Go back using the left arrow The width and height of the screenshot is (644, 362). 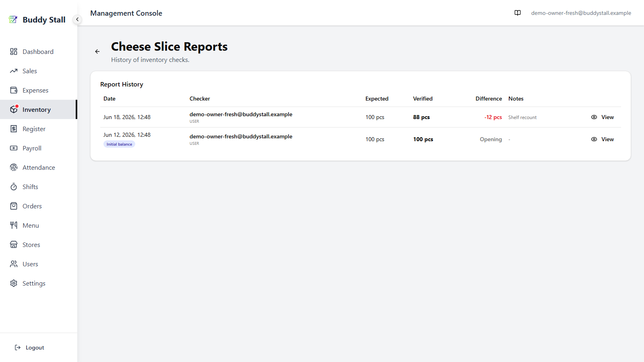(97, 51)
